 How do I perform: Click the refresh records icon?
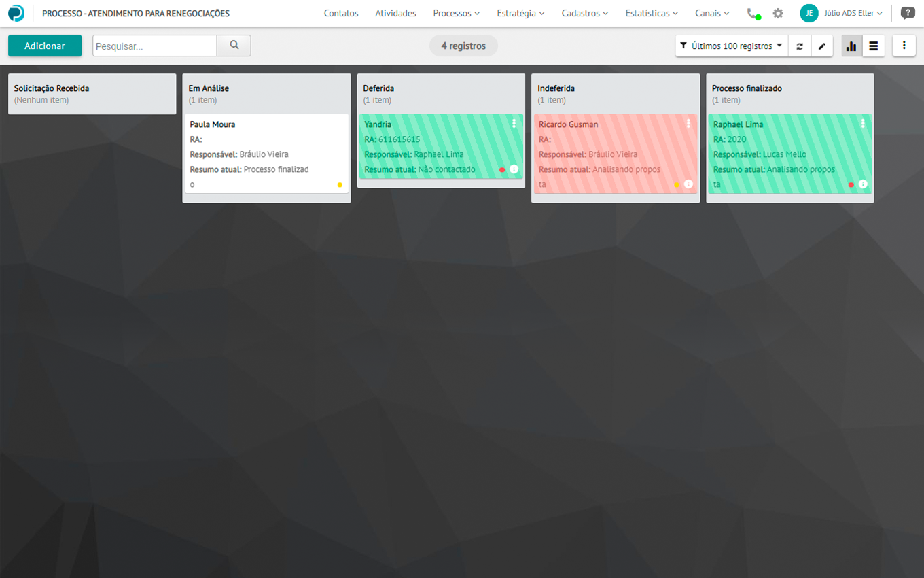click(x=800, y=46)
